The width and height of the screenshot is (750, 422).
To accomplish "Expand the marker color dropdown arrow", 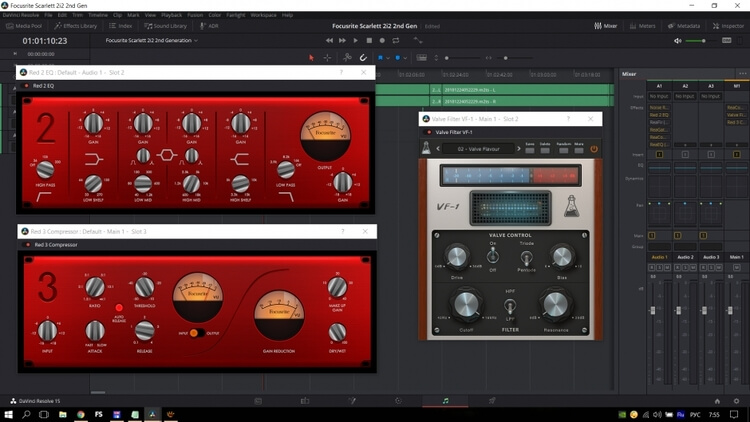I will point(405,58).
